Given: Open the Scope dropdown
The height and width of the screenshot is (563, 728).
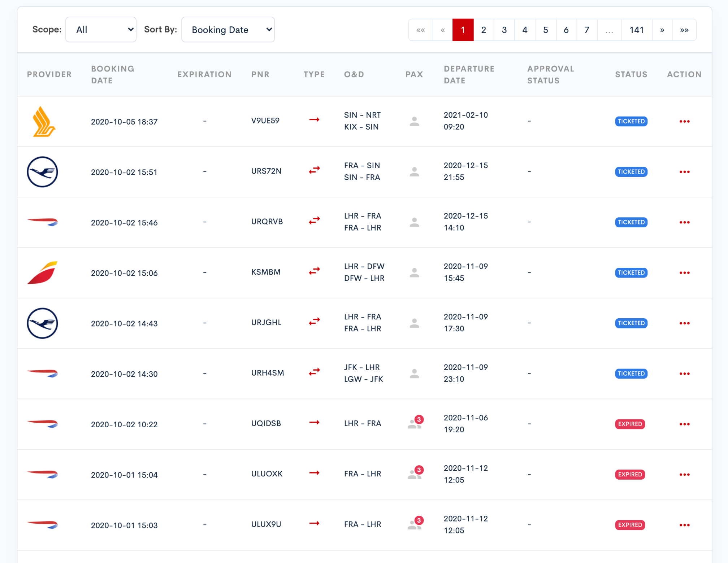Looking at the screenshot, I should [x=101, y=30].
